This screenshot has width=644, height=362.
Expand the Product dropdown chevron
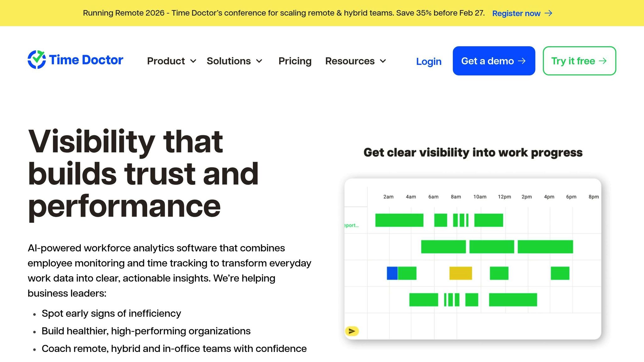193,61
